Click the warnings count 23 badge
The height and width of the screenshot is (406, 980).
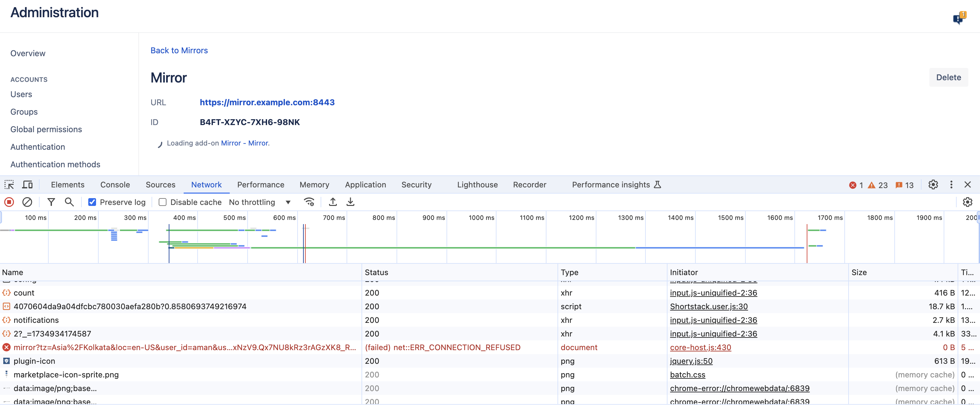[x=877, y=185]
